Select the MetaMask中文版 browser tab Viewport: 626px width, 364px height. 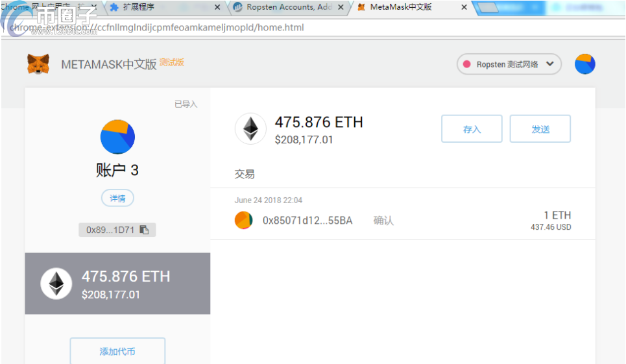[411, 7]
